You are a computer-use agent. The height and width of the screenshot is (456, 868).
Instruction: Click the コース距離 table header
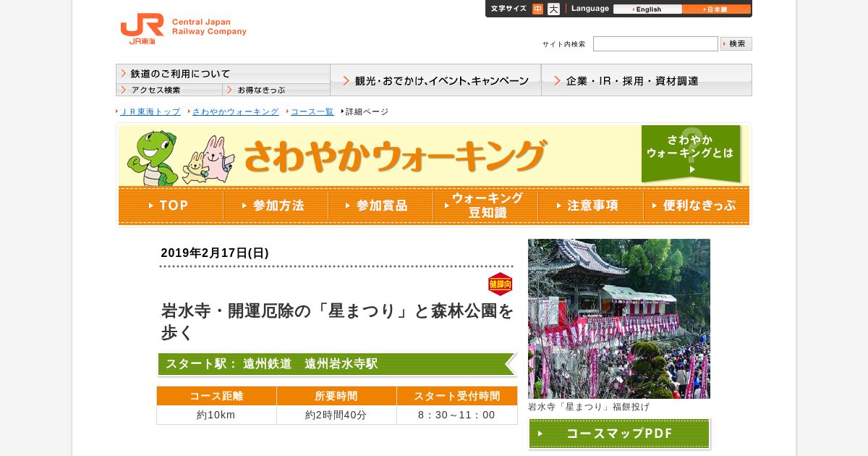tap(217, 396)
